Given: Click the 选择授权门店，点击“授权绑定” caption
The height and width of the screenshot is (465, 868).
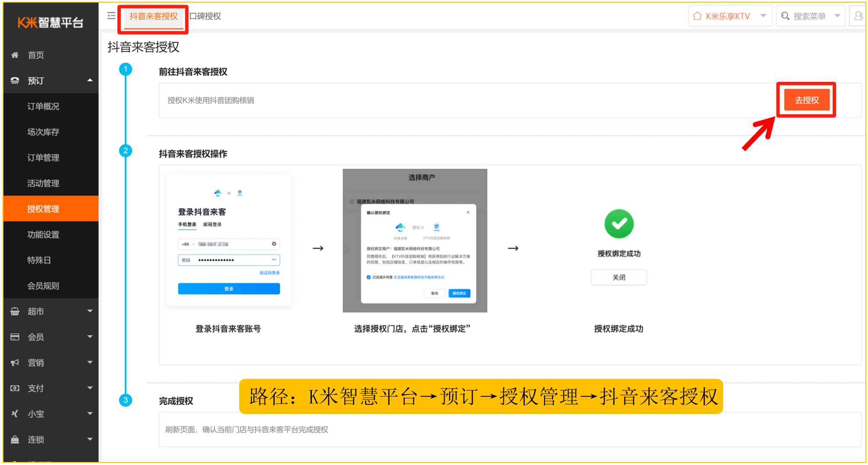Looking at the screenshot, I should [412, 329].
